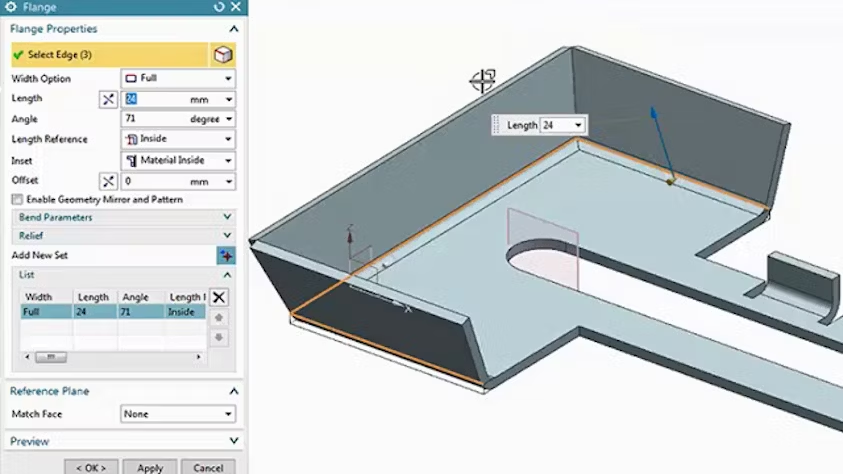The width and height of the screenshot is (843, 474).
Task: Click the Length reverse direction icon
Action: click(109, 99)
